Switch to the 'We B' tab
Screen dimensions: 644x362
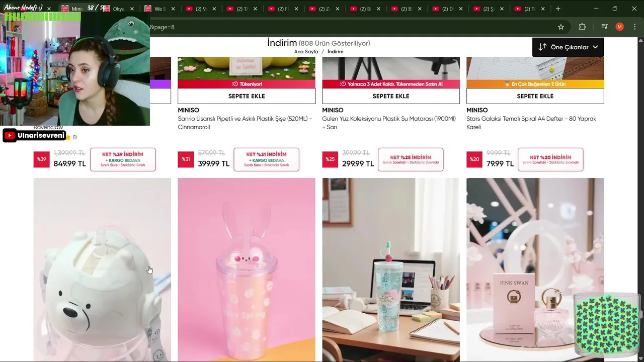point(159,9)
